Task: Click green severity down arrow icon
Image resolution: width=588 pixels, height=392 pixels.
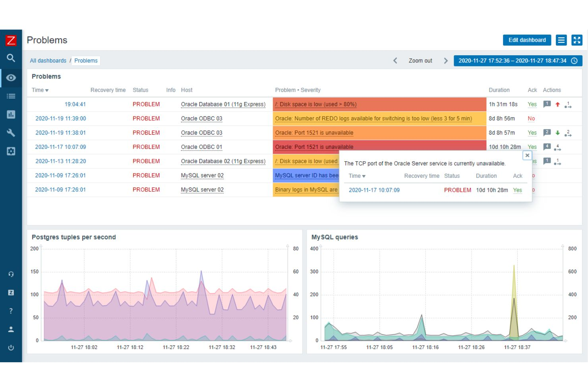Action: (557, 133)
